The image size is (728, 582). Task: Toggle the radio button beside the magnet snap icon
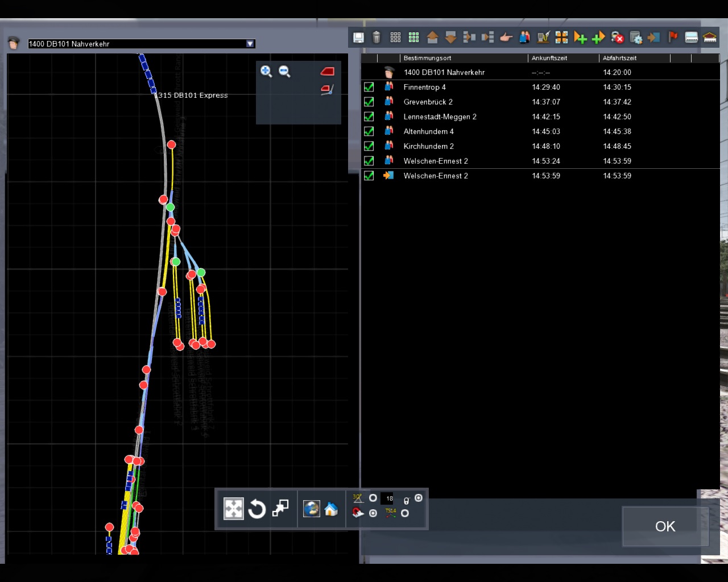(373, 513)
